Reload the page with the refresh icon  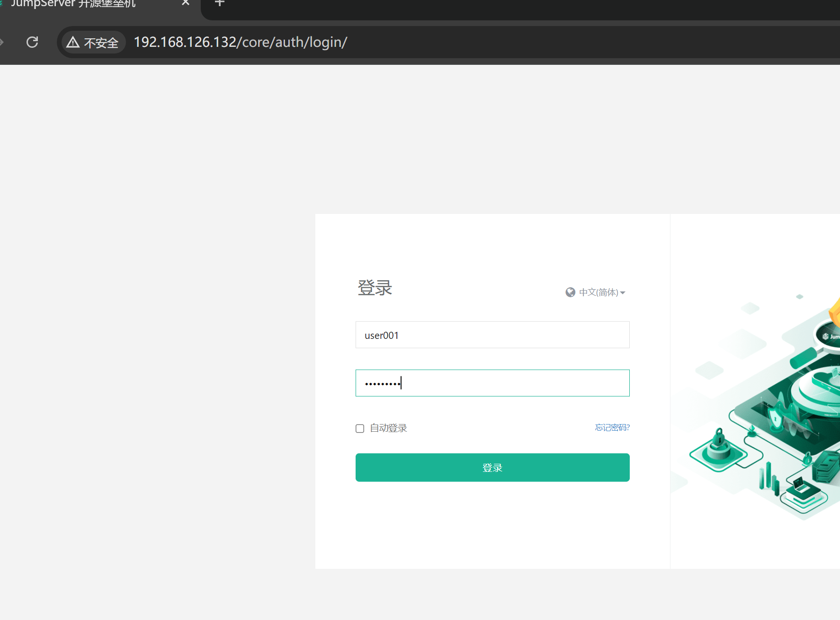pyautogui.click(x=32, y=42)
